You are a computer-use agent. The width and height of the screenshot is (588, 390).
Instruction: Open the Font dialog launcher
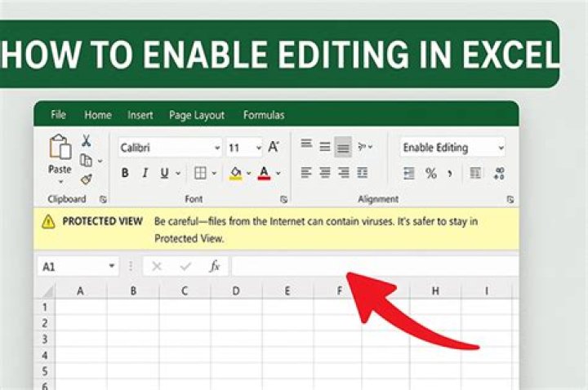(x=284, y=200)
